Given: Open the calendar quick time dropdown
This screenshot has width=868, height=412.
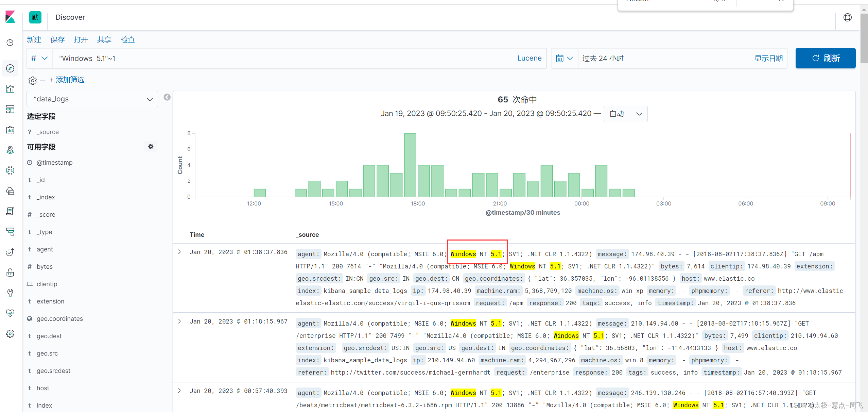Looking at the screenshot, I should tap(564, 58).
